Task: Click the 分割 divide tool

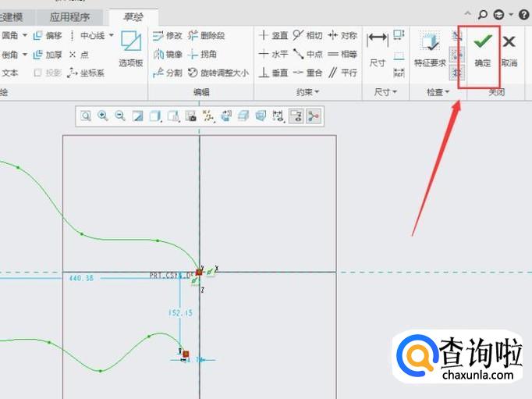Action: click(167, 73)
